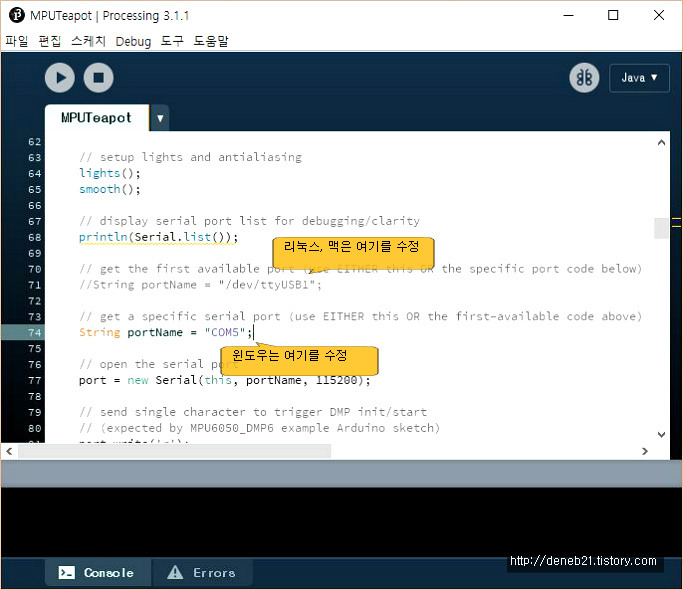Click the "/dev/ttyUSB1" commented line 71
The width and height of the screenshot is (683, 590).
coord(200,285)
